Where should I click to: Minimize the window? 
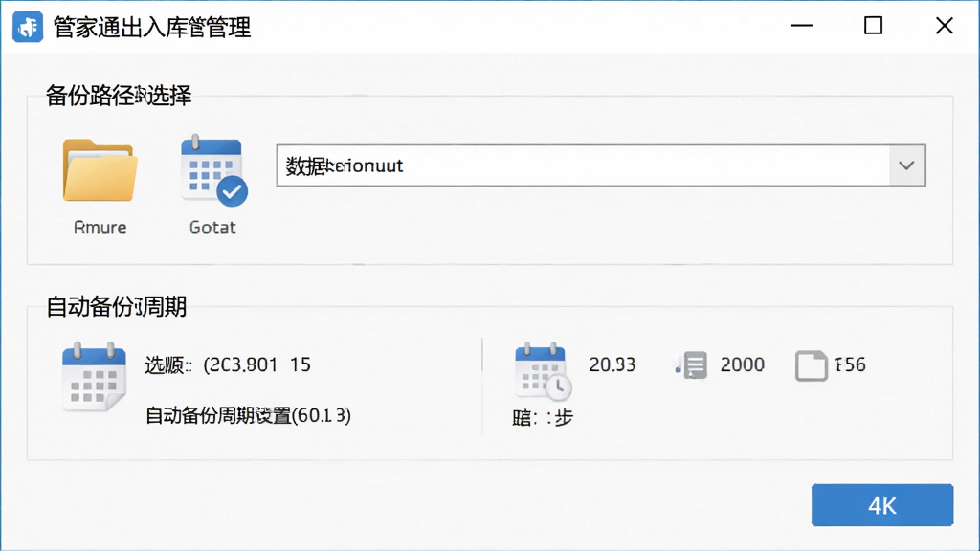[801, 26]
